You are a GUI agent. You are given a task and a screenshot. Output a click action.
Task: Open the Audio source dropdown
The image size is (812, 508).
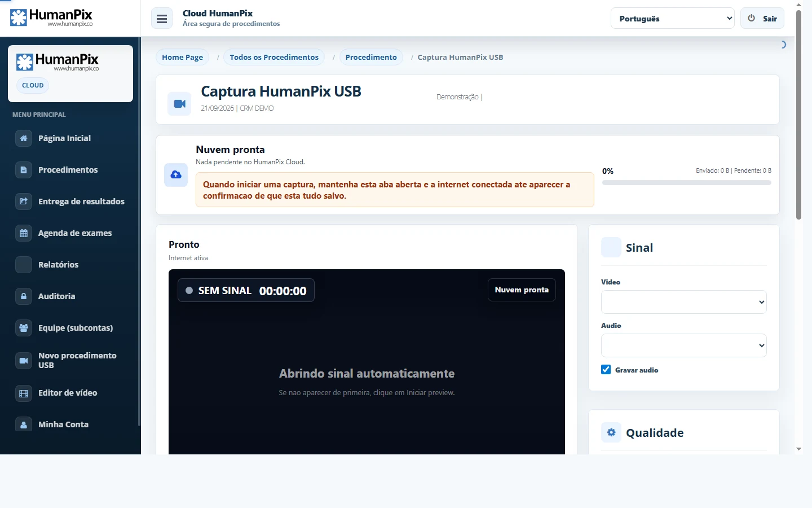tap(684, 345)
